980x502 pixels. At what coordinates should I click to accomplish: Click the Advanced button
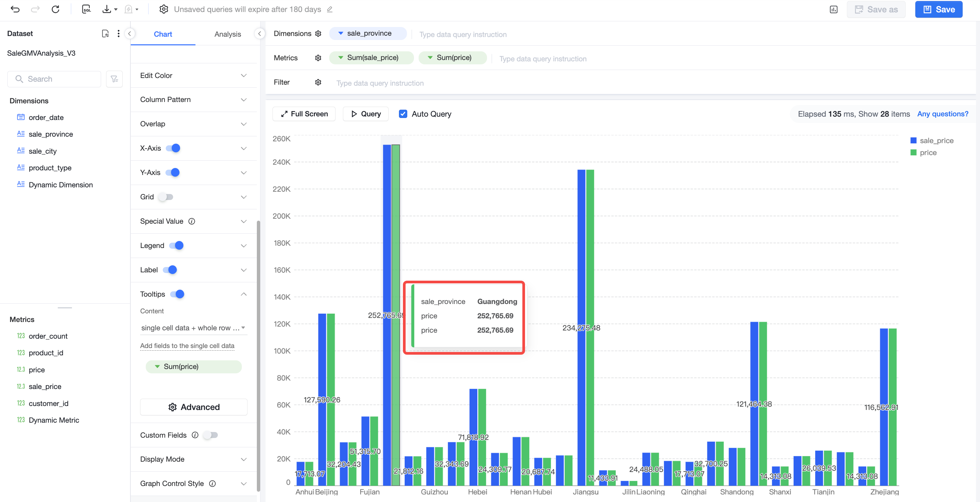(x=194, y=407)
